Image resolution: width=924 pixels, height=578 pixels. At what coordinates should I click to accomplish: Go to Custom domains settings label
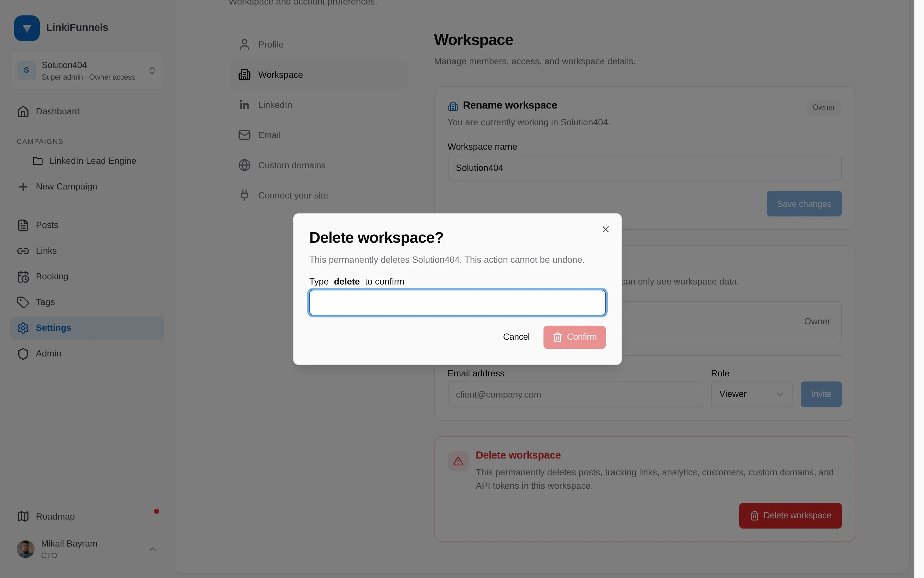(292, 165)
